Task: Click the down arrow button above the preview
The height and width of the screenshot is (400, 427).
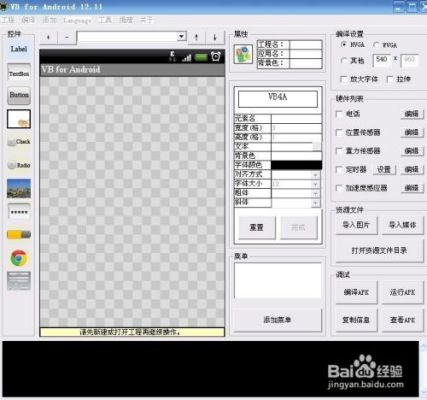Action: (x=215, y=37)
